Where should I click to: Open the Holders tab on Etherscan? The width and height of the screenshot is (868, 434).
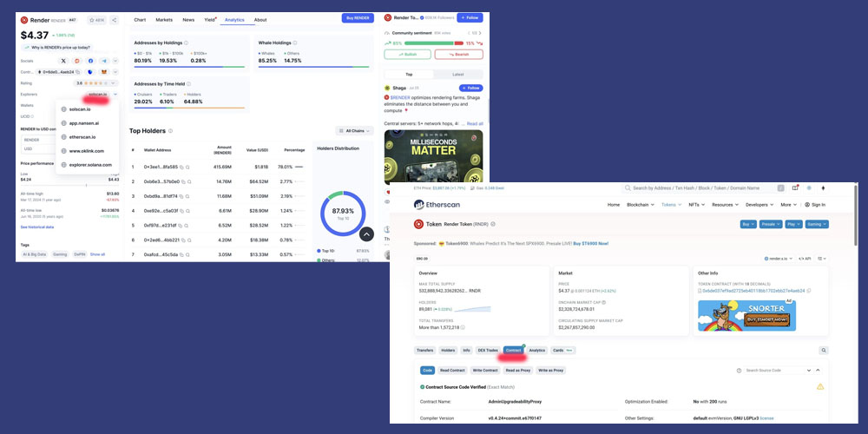(x=448, y=350)
